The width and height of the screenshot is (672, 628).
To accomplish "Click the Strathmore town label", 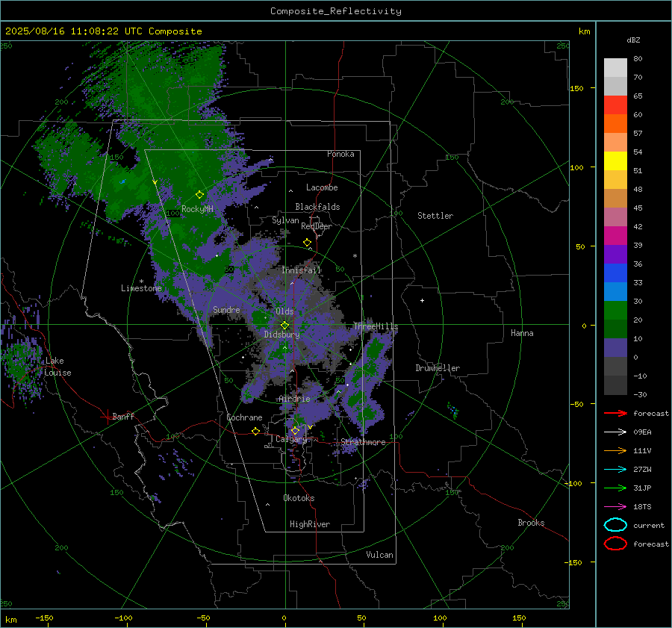I will pos(363,442).
